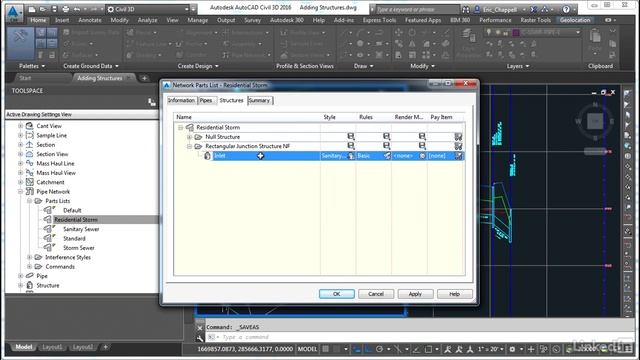Collapse the Parts Lists node in Toolspace
Viewport: 640px width, 360px height.
click(29, 201)
